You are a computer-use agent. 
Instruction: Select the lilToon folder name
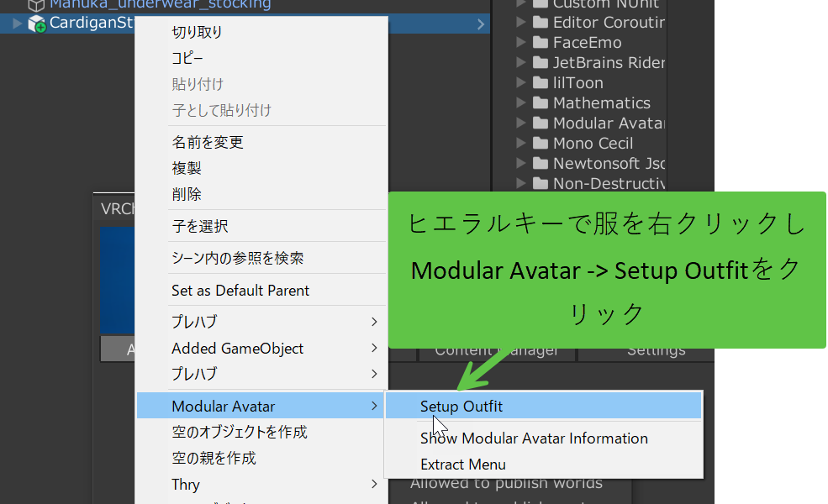coord(578,82)
